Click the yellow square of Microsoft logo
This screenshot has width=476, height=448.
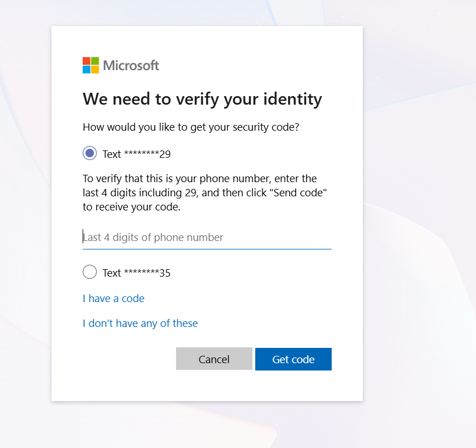click(x=95, y=70)
